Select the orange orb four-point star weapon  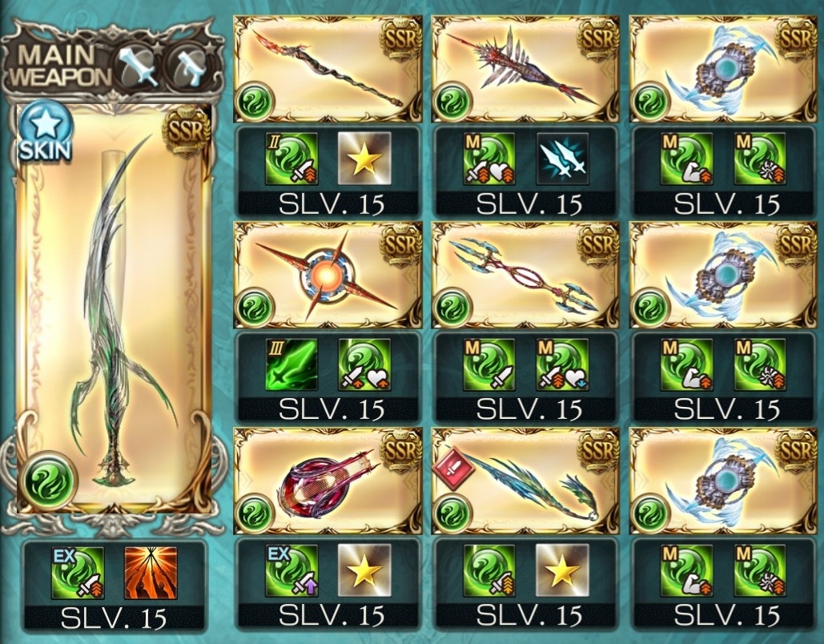click(328, 275)
